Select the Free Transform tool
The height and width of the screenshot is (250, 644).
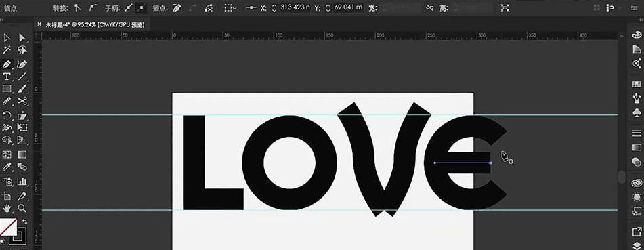click(22, 128)
